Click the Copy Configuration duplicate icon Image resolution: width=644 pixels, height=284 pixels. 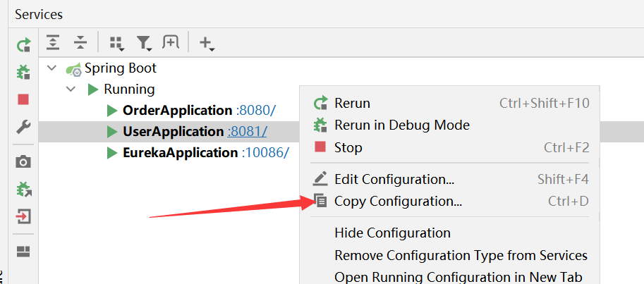320,200
